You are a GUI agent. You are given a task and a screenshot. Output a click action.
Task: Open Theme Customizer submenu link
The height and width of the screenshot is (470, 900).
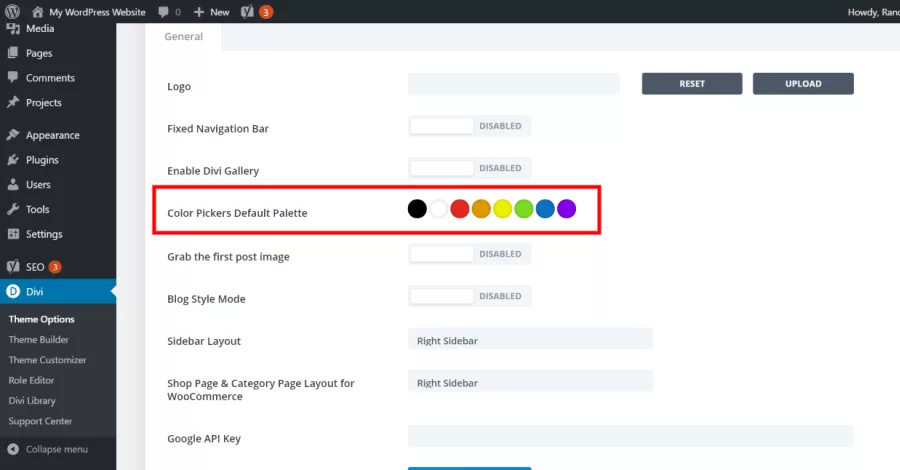tap(47, 360)
